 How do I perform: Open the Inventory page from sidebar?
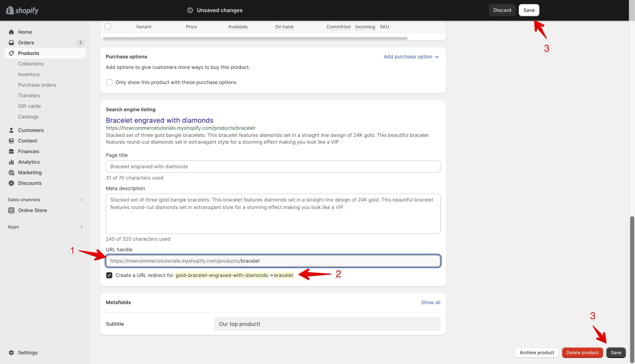click(x=29, y=74)
